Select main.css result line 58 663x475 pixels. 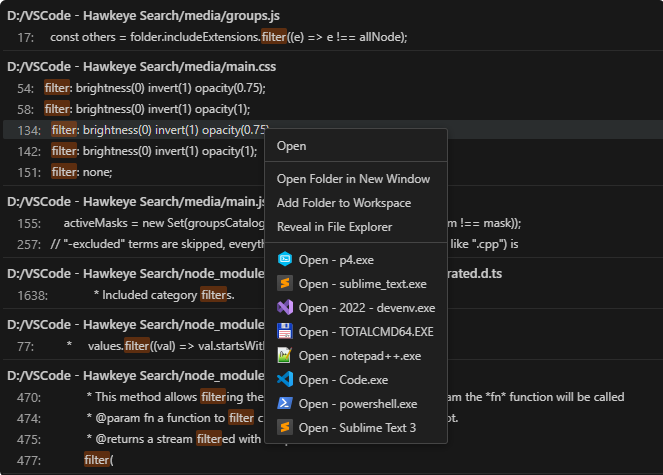pos(332,109)
